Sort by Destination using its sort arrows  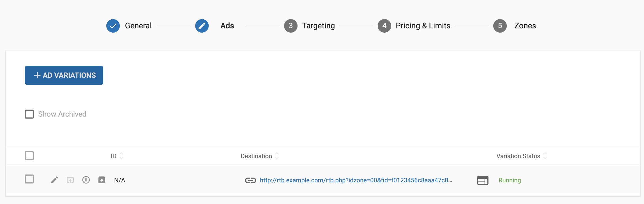click(277, 156)
